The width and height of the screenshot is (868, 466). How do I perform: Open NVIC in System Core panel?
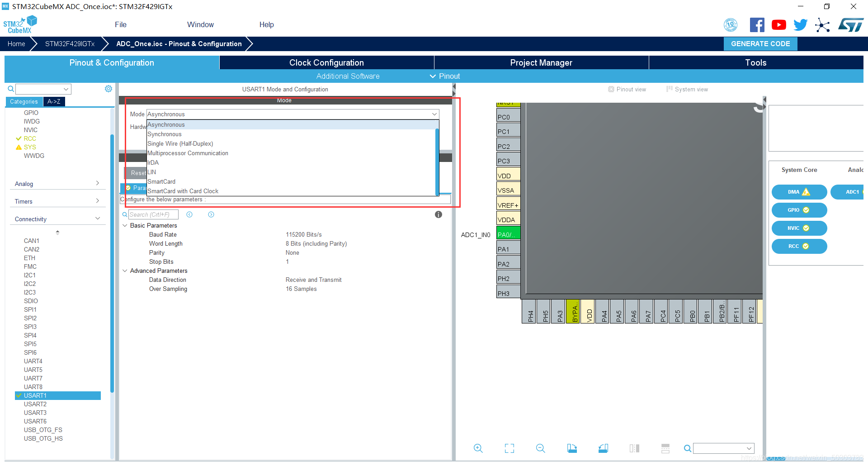[799, 228]
